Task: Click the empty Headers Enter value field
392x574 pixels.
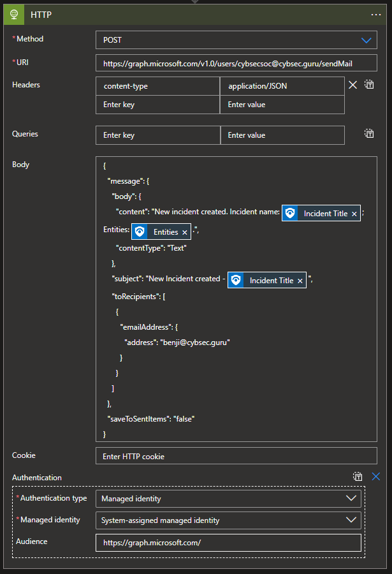Action: point(282,105)
